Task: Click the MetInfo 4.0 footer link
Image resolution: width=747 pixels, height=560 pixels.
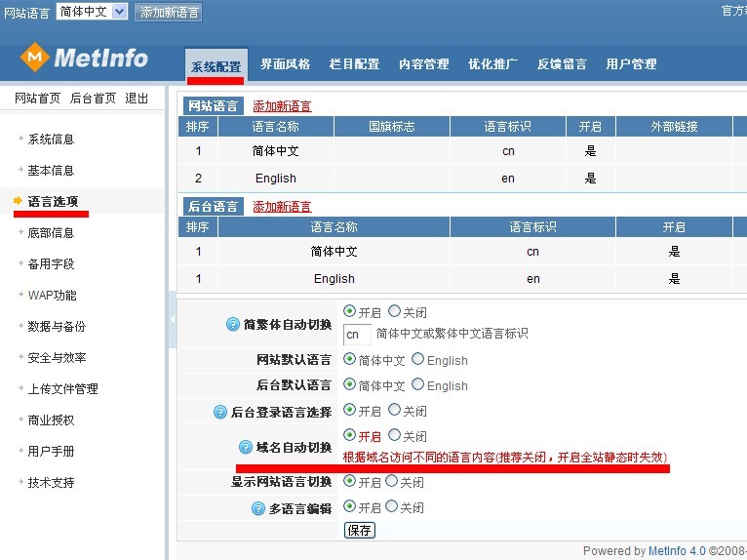Action: [677, 551]
